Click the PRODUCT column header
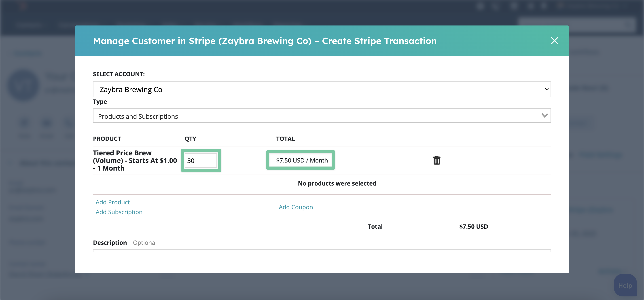Image resolution: width=644 pixels, height=300 pixels. pos(107,139)
